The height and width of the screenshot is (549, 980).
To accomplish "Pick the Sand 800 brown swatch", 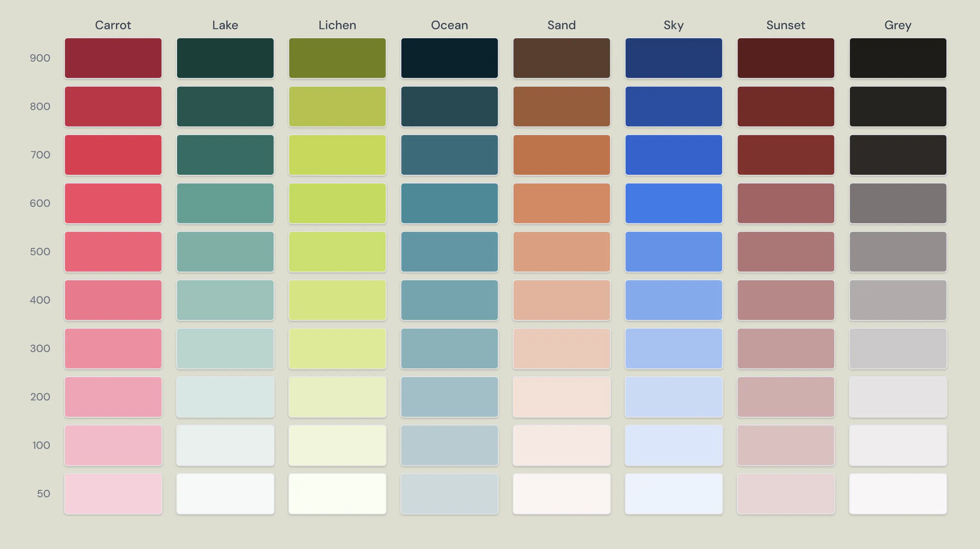I will (x=561, y=107).
